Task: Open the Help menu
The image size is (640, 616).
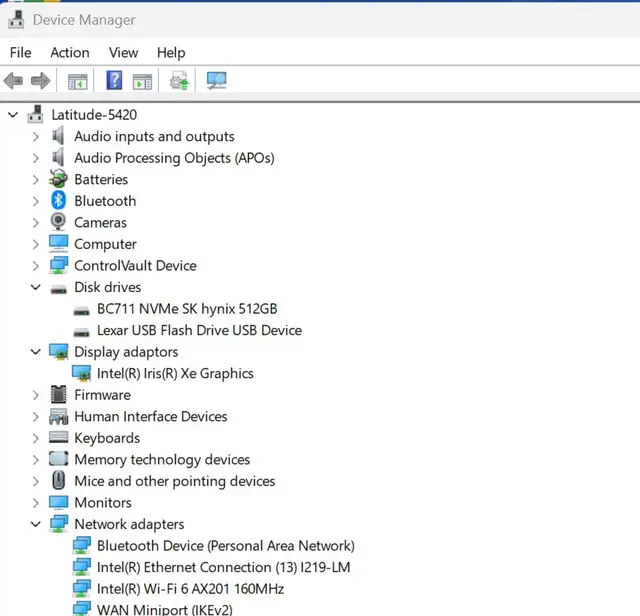Action: pyautogui.click(x=171, y=53)
